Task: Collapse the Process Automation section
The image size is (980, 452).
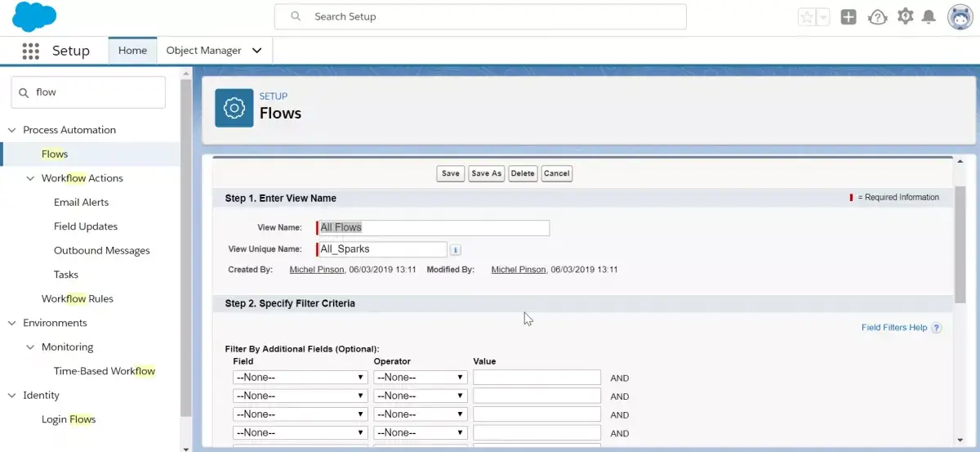Action: tap(11, 130)
